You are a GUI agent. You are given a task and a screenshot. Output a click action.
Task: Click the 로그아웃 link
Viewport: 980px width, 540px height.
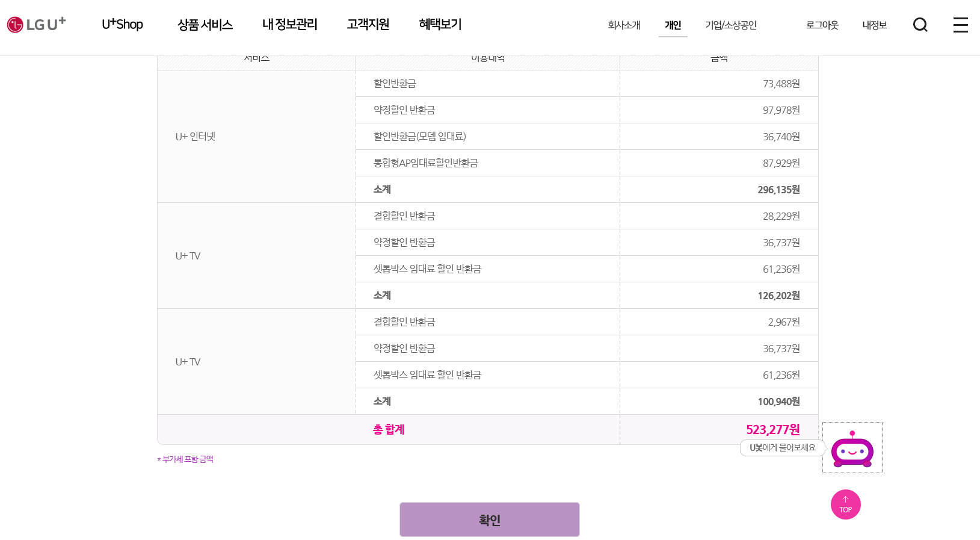tap(822, 25)
